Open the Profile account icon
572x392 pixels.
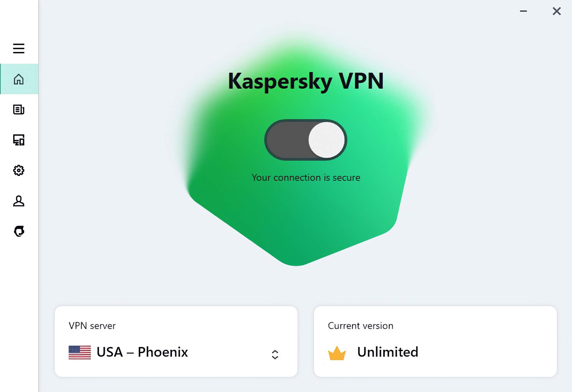19,201
